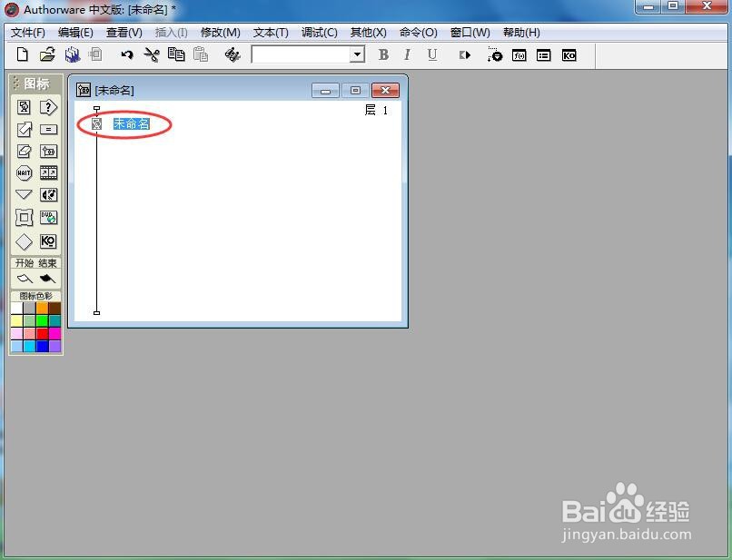Pick the dark blue icon color swatch

(42, 346)
